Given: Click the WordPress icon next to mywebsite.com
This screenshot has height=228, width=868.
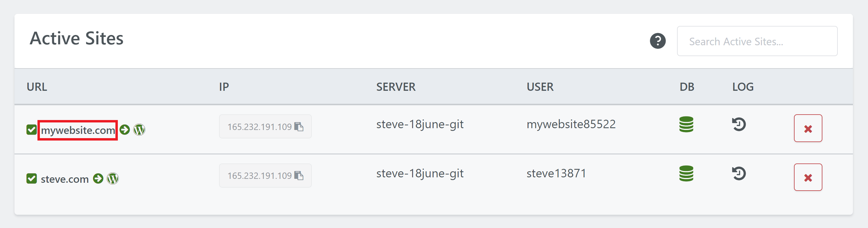Looking at the screenshot, I should [139, 130].
